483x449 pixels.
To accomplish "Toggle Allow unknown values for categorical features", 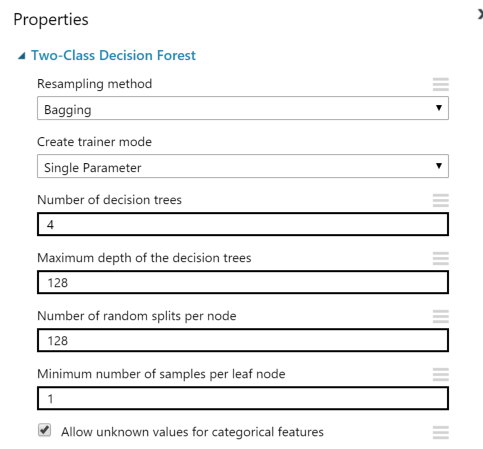I will coord(44,430).
